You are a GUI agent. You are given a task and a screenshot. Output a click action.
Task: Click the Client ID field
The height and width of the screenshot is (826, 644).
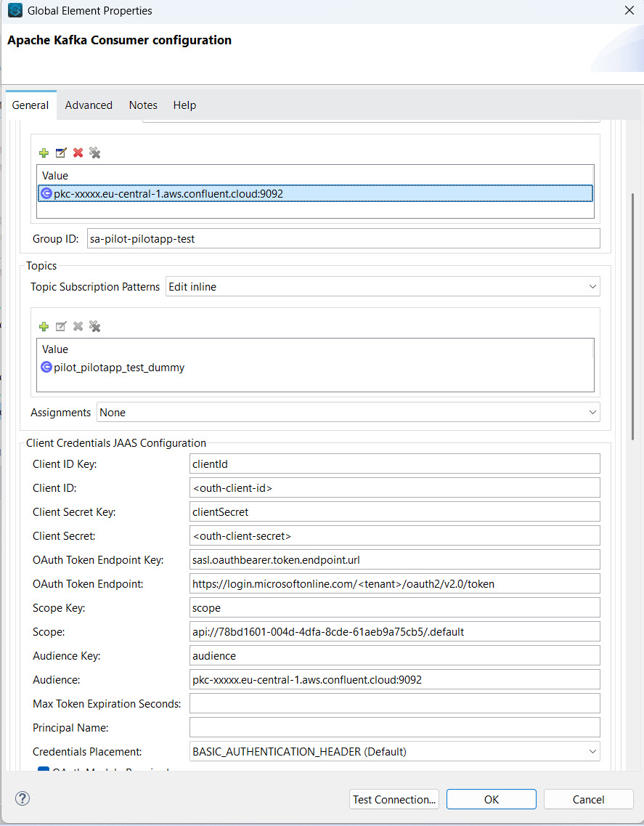[x=394, y=487]
